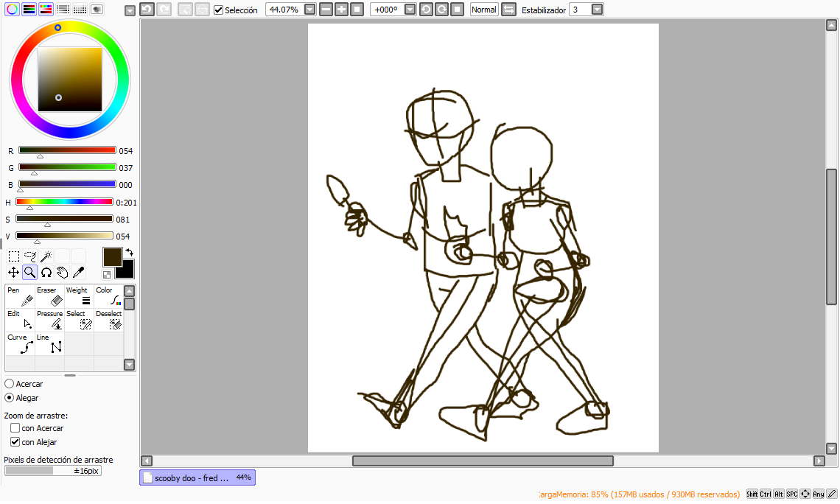The width and height of the screenshot is (840, 504).
Task: Adjust the B blue color slider
Action: tap(67, 184)
